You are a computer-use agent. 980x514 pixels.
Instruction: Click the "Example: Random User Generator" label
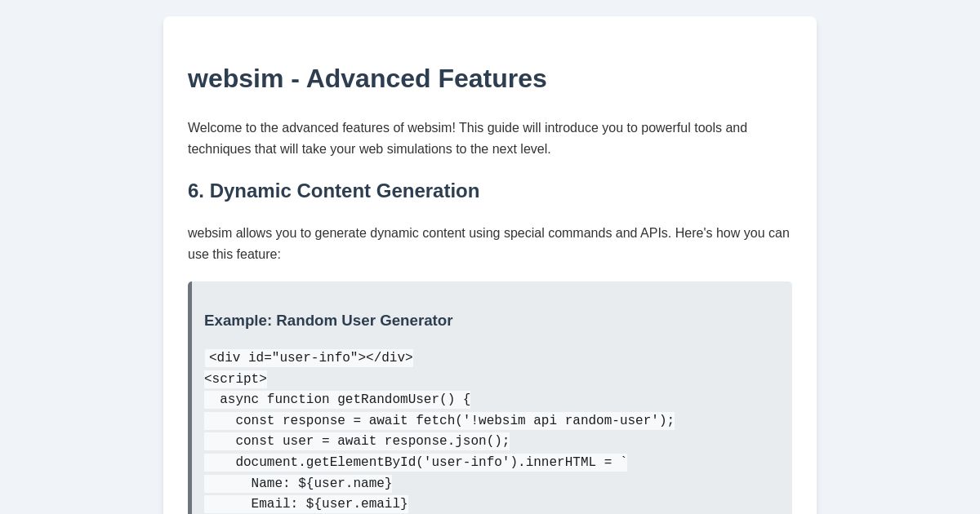point(328,321)
